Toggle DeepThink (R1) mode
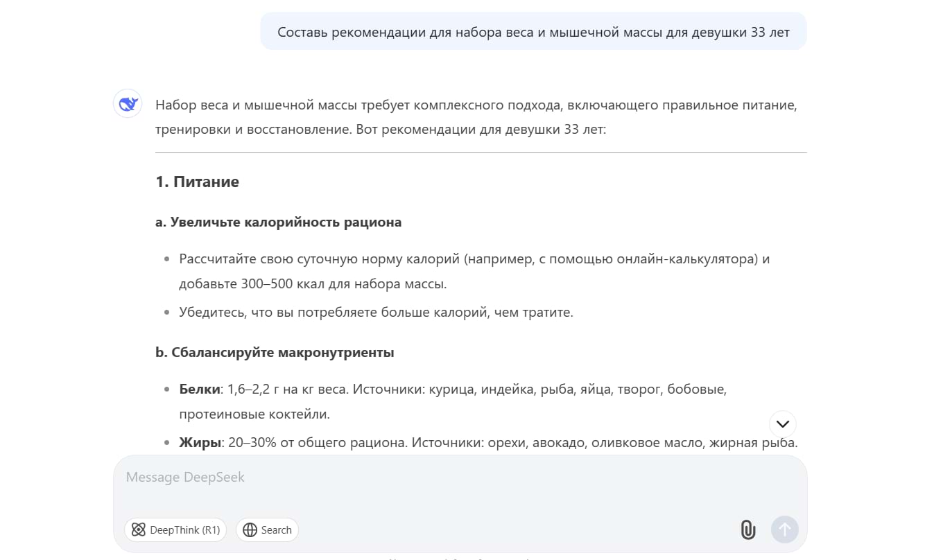The image size is (934, 560). pyautogui.click(x=175, y=530)
